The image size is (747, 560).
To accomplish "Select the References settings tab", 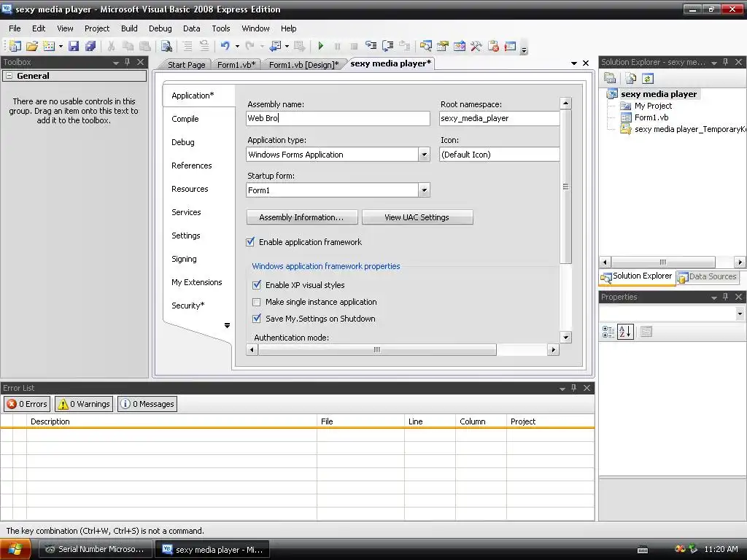I will pyautogui.click(x=192, y=166).
